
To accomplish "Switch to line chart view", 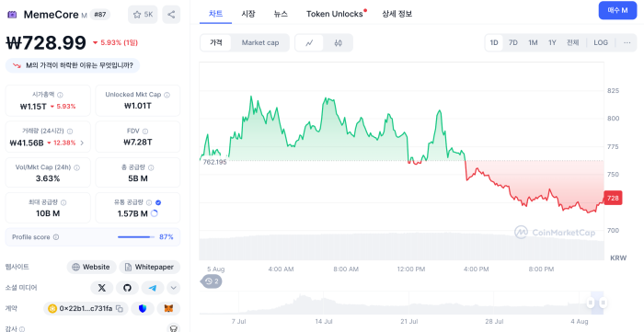I will 309,42.
